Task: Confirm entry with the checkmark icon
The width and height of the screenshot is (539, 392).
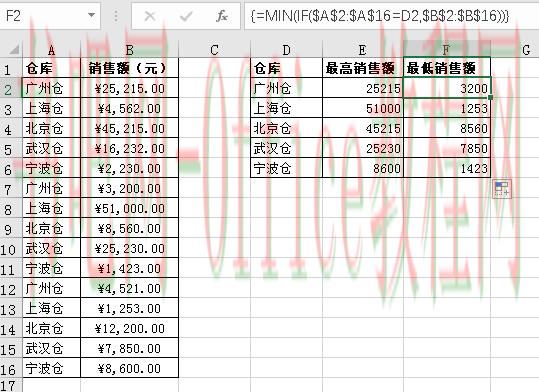Action: click(x=186, y=15)
